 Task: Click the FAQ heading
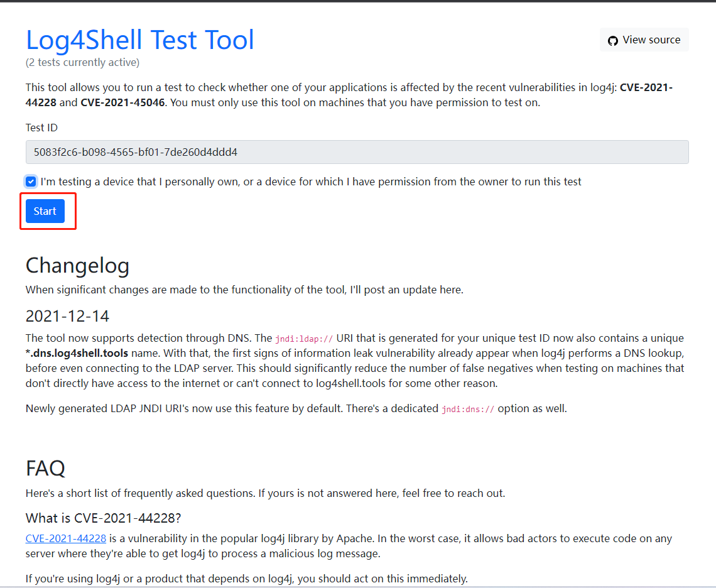[x=45, y=468]
